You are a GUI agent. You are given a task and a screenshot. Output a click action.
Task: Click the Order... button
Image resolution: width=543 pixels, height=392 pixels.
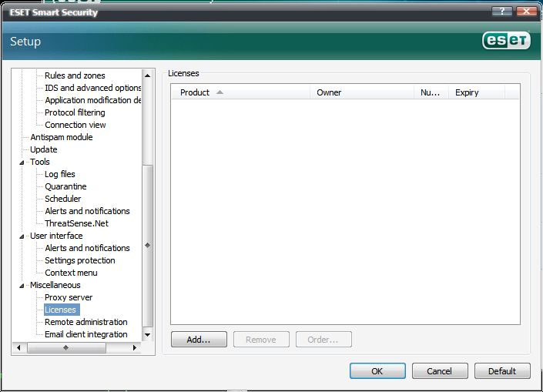coord(323,340)
